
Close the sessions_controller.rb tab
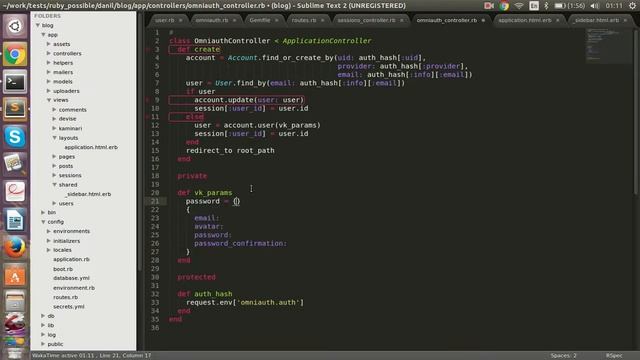(x=402, y=20)
